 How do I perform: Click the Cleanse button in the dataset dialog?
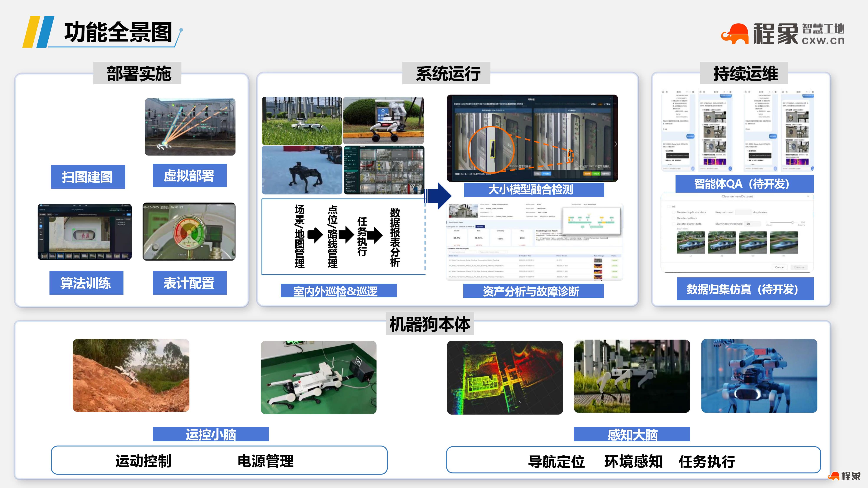(799, 267)
